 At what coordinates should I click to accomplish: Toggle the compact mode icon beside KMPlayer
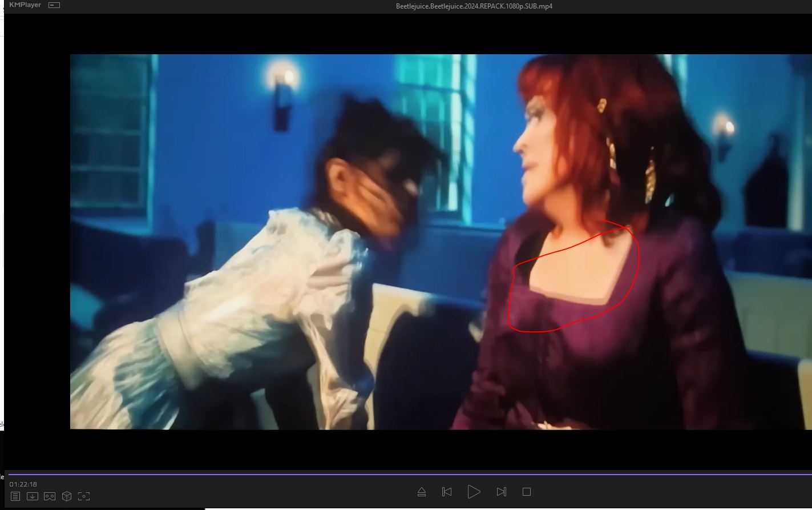(x=54, y=5)
